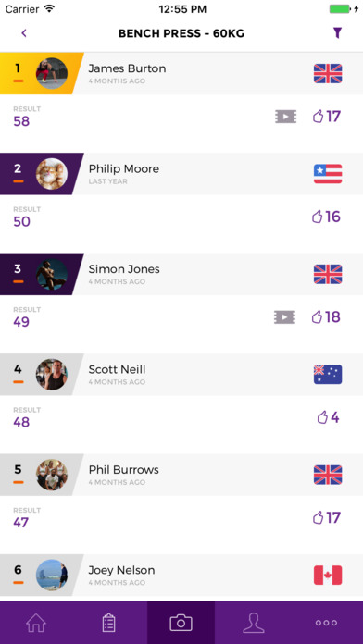Image resolution: width=363 pixels, height=644 pixels.
Task: Open Scott Neill's name entry
Action: 118,369
